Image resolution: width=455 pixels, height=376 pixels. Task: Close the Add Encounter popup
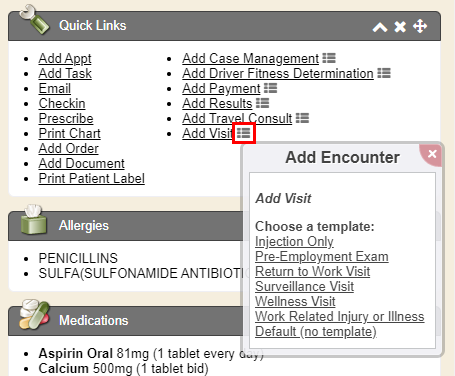tap(432, 154)
